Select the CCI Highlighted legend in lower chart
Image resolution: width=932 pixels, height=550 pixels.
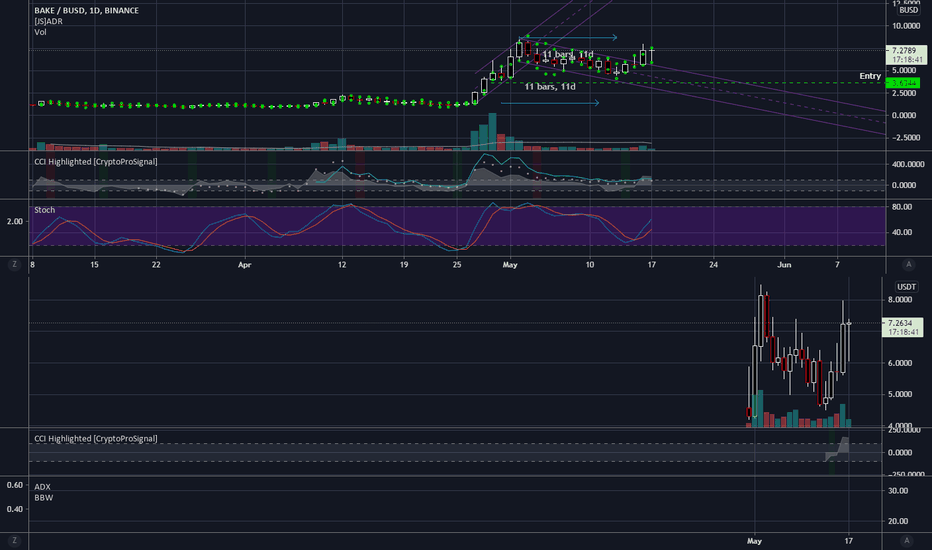coord(96,439)
